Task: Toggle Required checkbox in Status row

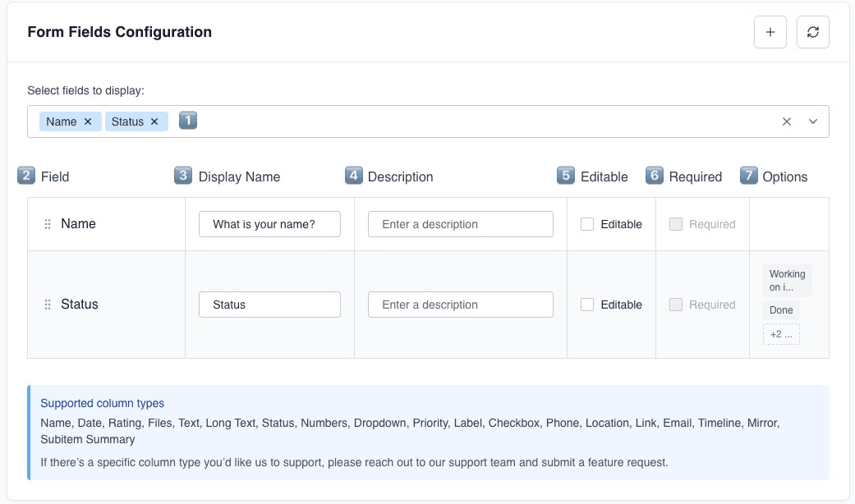Action: tap(676, 305)
